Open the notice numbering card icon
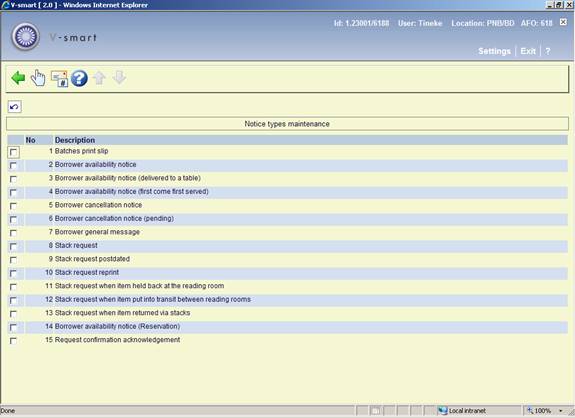The width and height of the screenshot is (575, 418). pos(59,78)
